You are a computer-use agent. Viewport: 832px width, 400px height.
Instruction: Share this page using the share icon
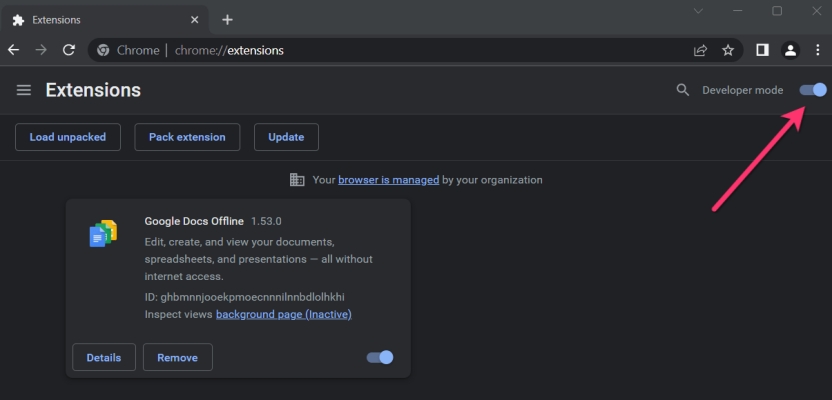coord(700,50)
